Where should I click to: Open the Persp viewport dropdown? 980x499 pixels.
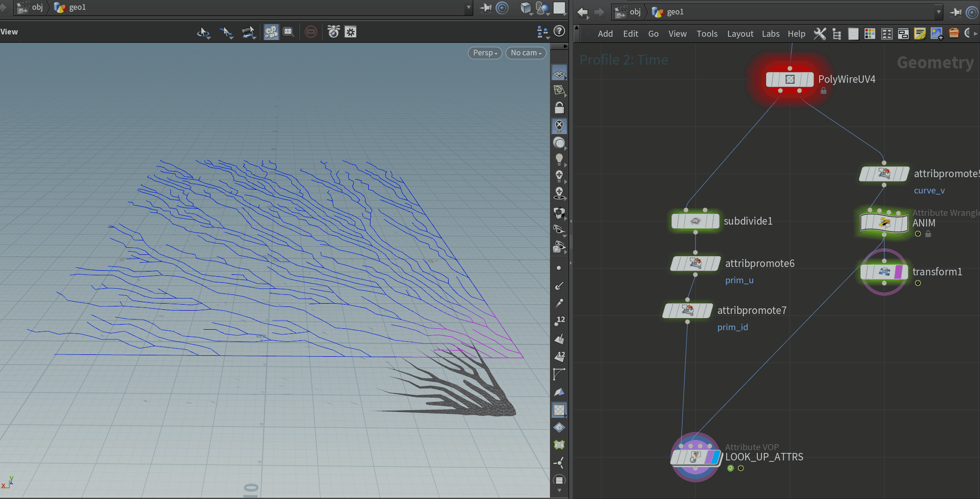(484, 53)
